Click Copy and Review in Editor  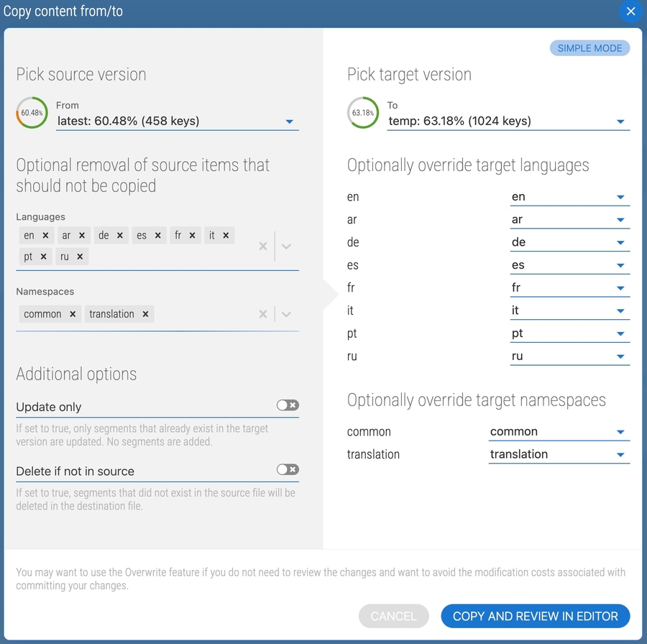(535, 616)
